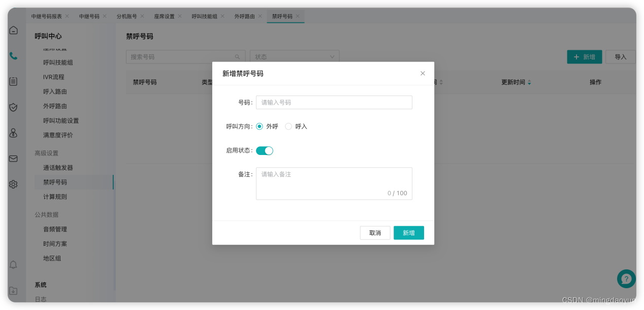644x310 pixels.
Task: Click the 取消 button in the dialog
Action: (x=375, y=232)
